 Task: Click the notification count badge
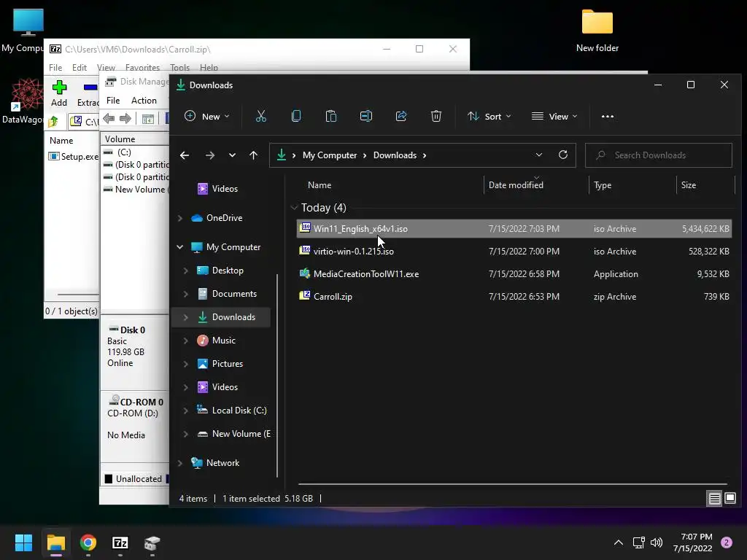[727, 542]
